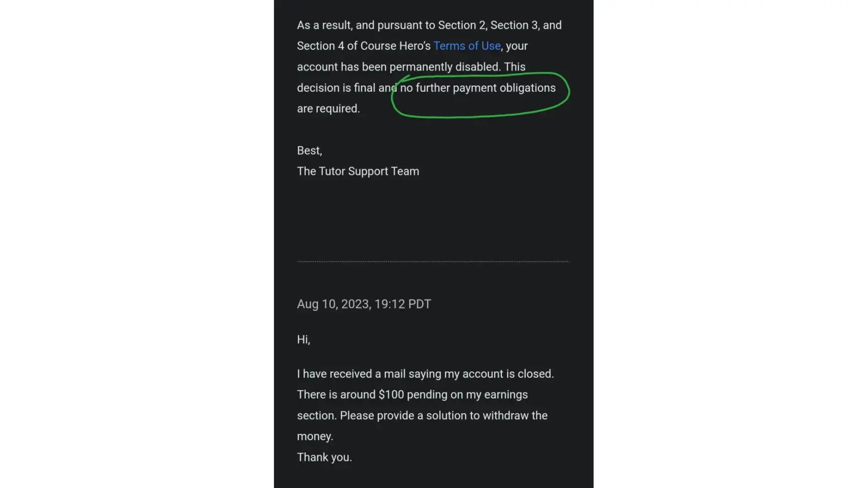
Task: Click the 'Hi,' greeting line
Action: pyautogui.click(x=303, y=339)
